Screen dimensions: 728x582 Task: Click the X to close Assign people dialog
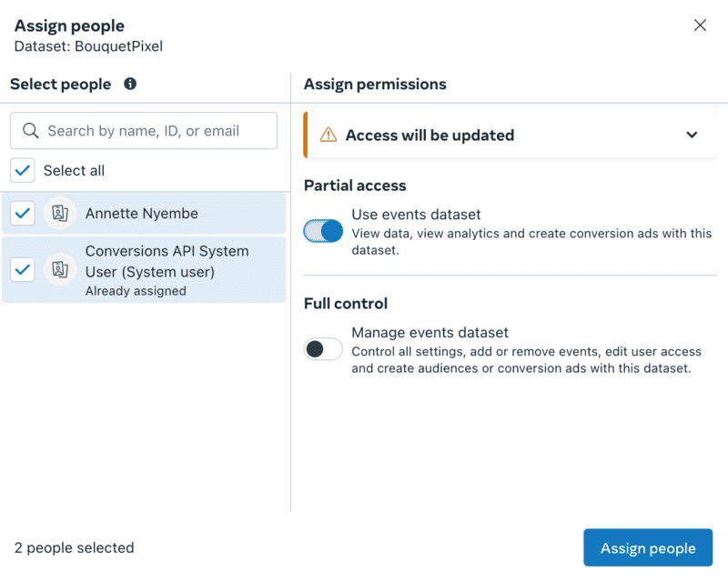[x=700, y=25]
